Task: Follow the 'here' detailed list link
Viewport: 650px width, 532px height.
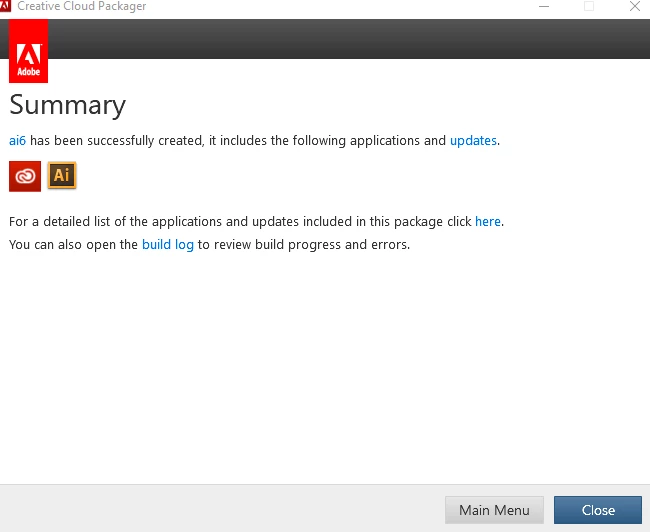Action: click(488, 221)
